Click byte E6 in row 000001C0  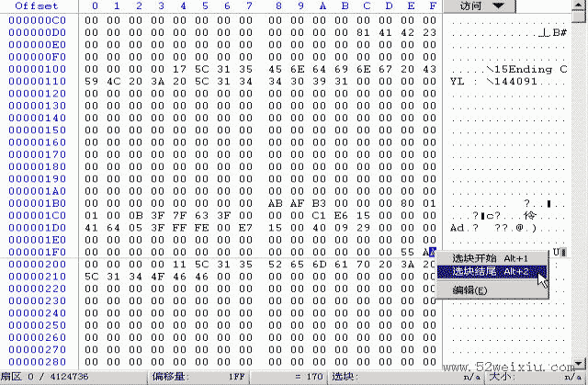[341, 216]
